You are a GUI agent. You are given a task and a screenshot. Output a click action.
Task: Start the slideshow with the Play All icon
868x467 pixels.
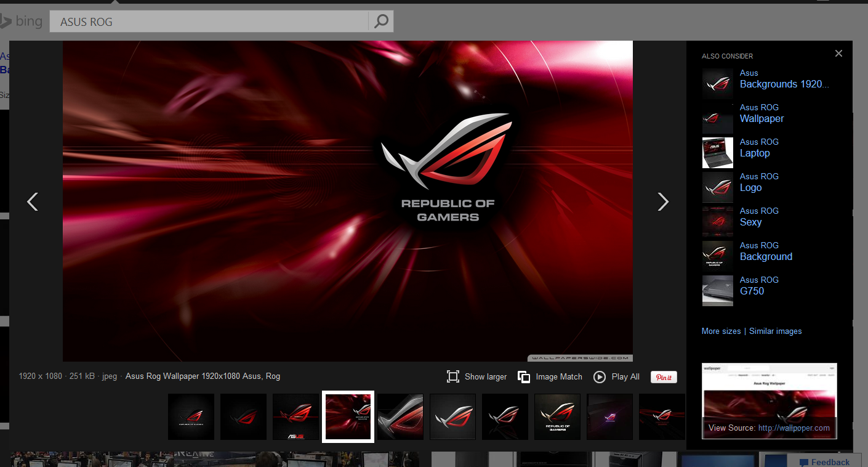600,376
